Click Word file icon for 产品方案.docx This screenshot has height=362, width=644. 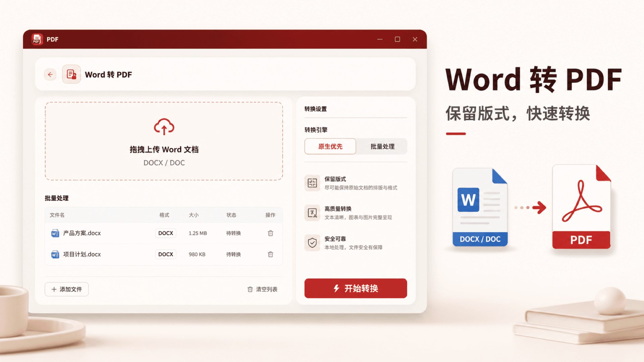[x=55, y=233]
